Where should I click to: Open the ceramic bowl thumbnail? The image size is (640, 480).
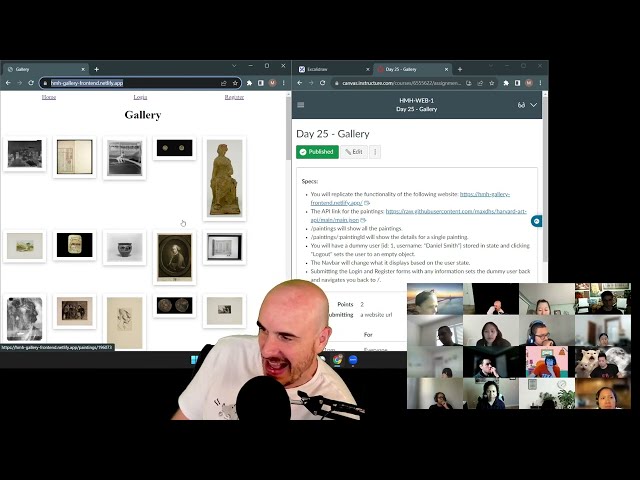(124, 247)
